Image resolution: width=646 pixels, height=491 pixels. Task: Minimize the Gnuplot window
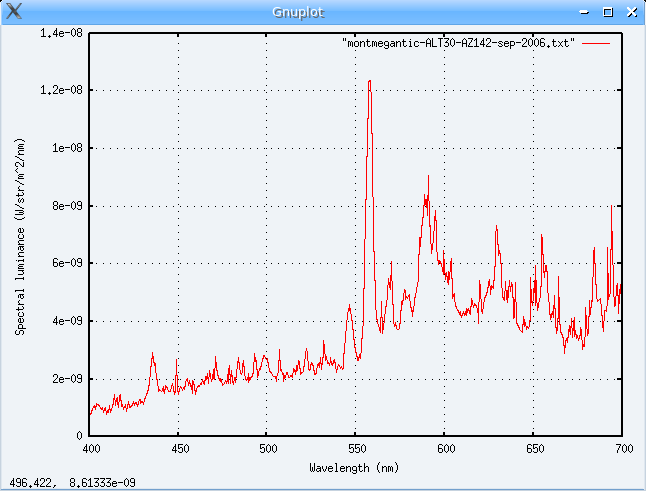click(x=586, y=12)
